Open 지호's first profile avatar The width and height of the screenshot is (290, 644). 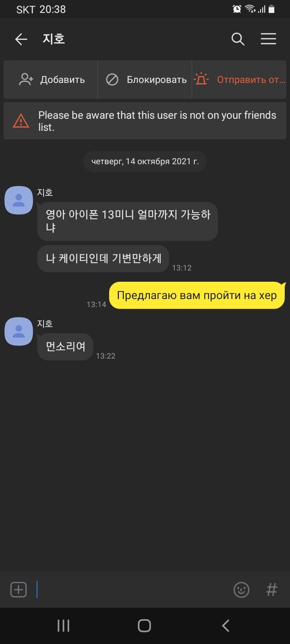[x=19, y=200]
